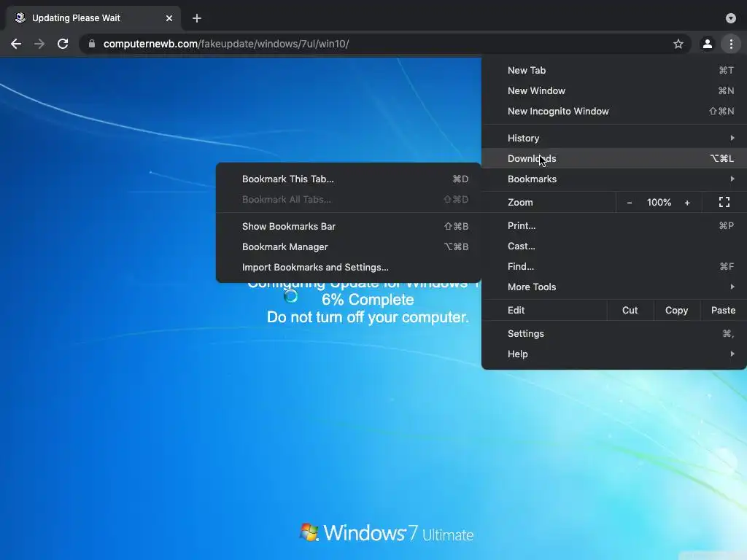
Task: Expand the Bookmarks submenu
Action: pyautogui.click(x=614, y=179)
